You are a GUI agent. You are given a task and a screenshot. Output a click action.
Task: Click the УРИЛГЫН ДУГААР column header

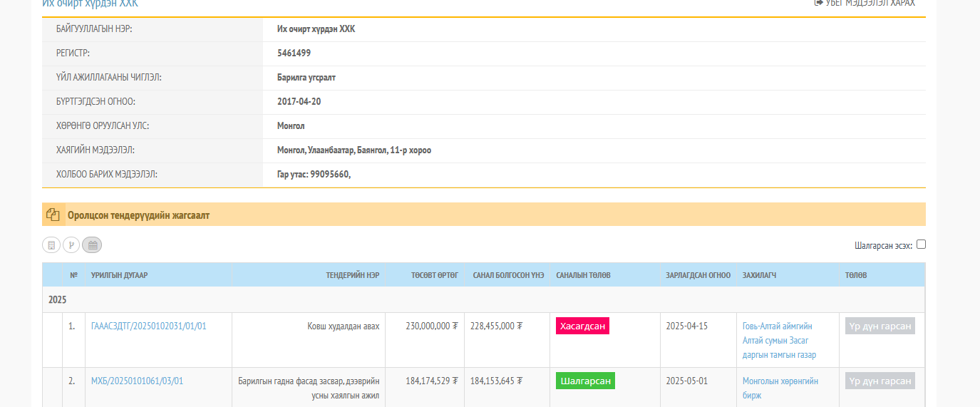pos(120,275)
